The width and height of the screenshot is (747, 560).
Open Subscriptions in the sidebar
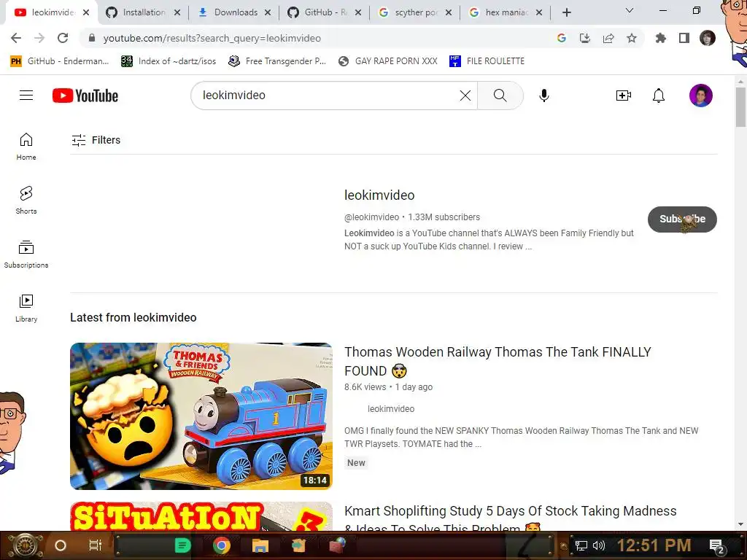point(26,254)
